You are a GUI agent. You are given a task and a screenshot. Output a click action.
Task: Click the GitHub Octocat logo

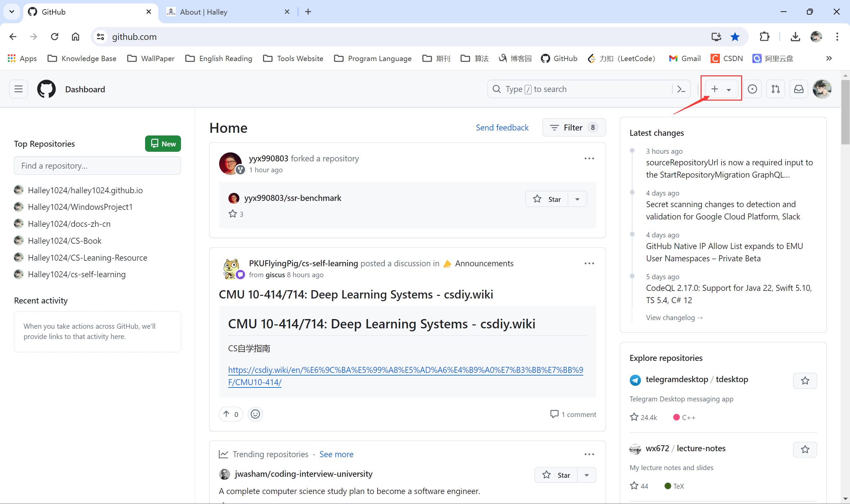[46, 89]
